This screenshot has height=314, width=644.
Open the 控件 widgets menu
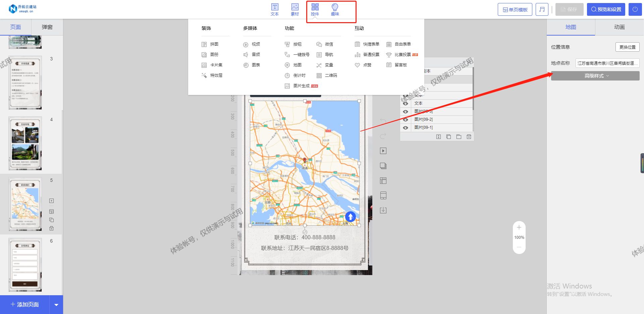pos(315,9)
